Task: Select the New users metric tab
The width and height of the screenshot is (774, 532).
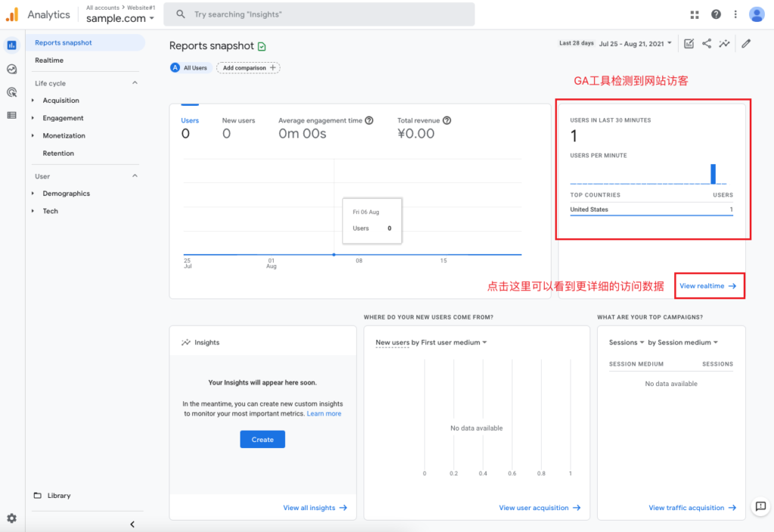Action: pyautogui.click(x=238, y=128)
